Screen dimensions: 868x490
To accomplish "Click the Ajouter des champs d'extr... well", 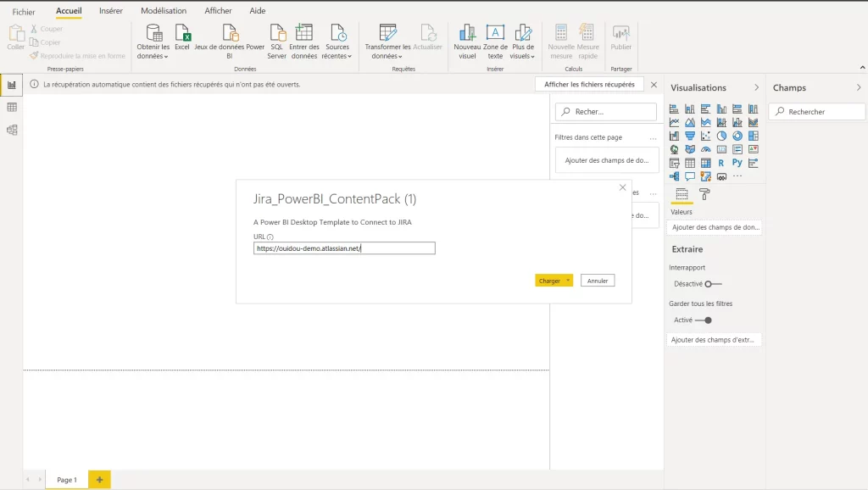I will (714, 339).
